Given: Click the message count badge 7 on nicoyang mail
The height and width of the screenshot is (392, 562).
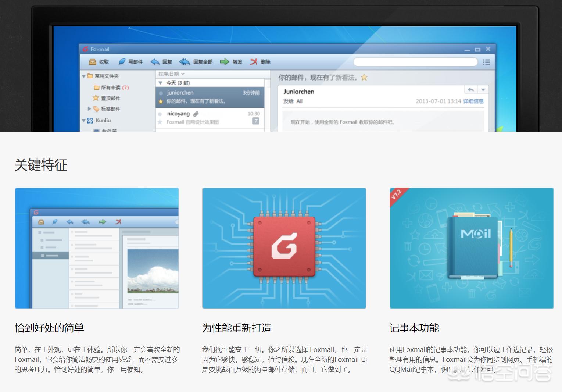Looking at the screenshot, I should click(x=256, y=121).
